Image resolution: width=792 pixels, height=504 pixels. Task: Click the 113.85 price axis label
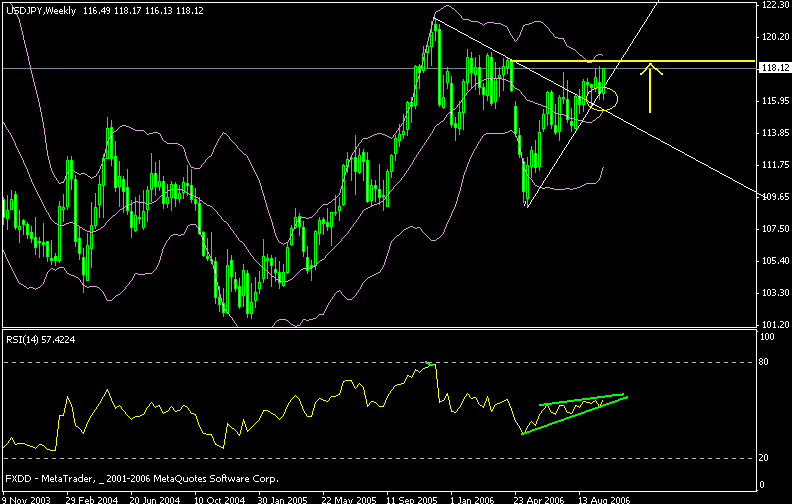(775, 132)
